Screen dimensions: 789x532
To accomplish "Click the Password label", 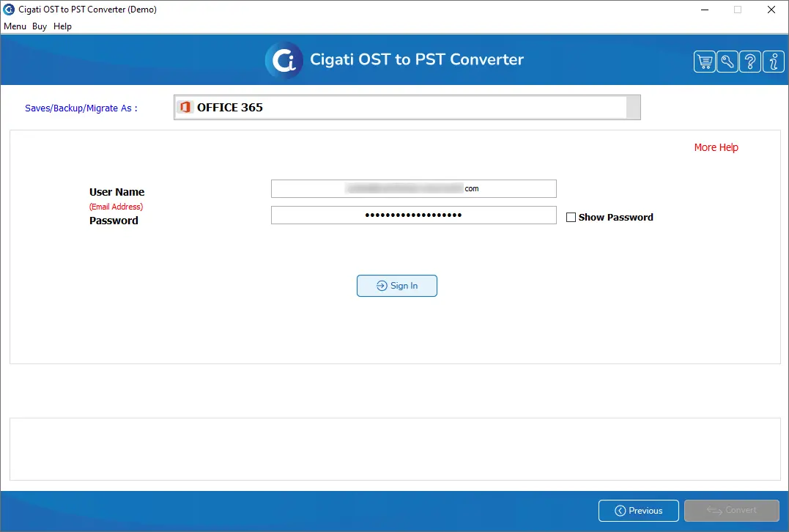I will point(114,221).
